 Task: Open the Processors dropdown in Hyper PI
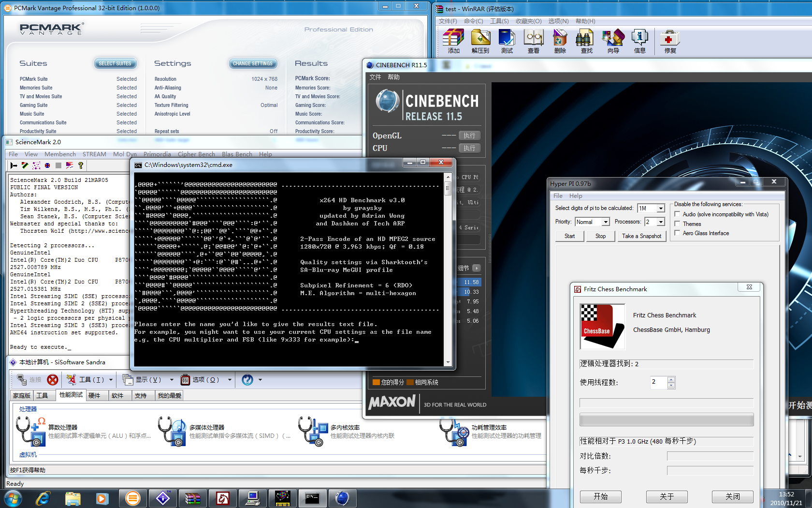click(x=661, y=222)
